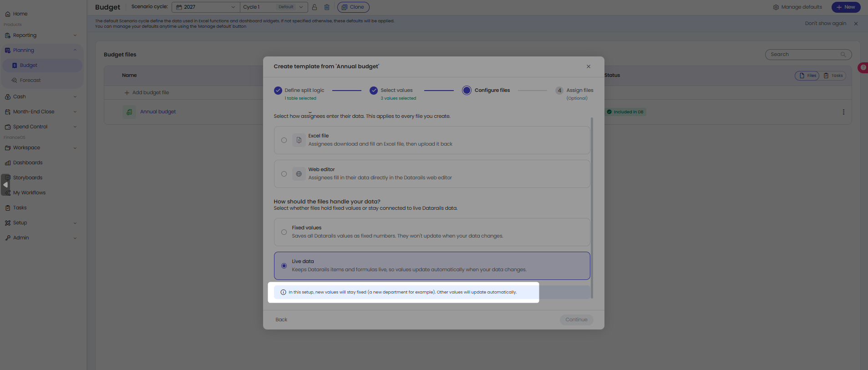This screenshot has height=370, width=868.
Task: Go to Assign files step
Action: pos(574,93)
